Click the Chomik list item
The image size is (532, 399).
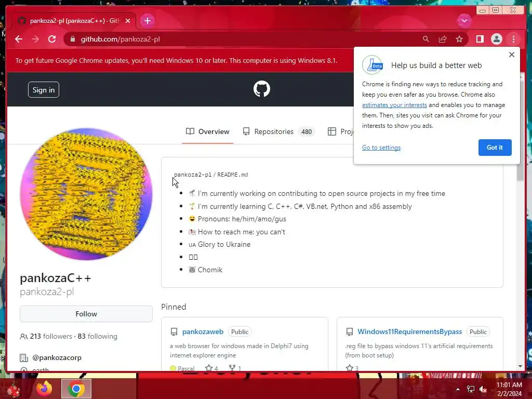click(x=206, y=270)
